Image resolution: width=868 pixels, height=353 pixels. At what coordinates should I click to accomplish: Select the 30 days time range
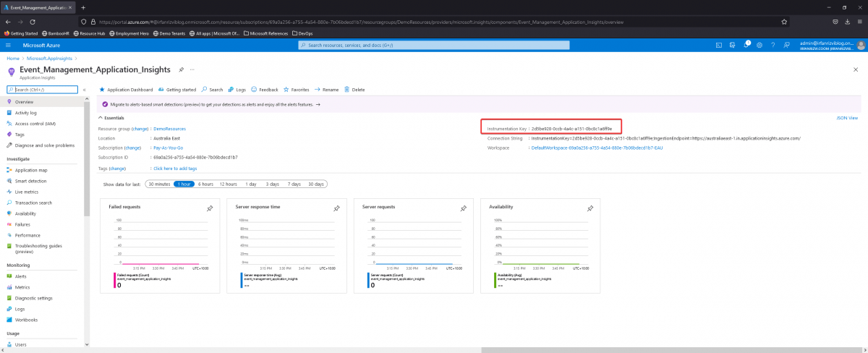(x=316, y=184)
